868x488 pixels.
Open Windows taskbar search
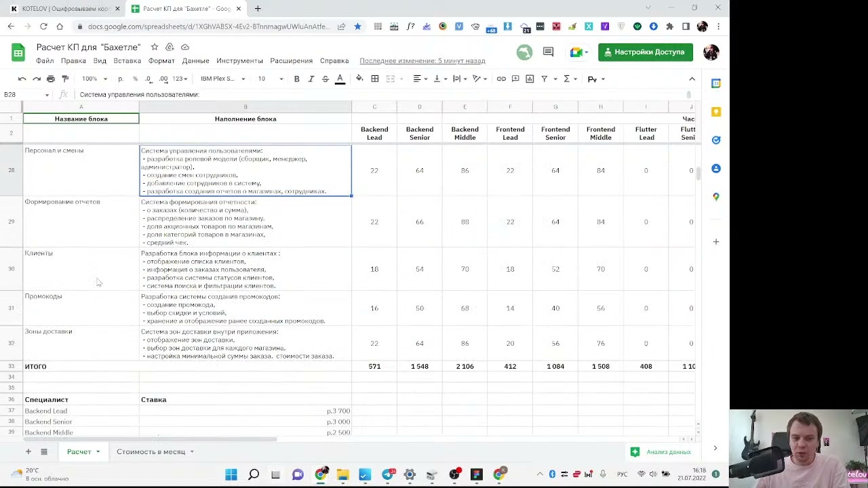tap(254, 474)
